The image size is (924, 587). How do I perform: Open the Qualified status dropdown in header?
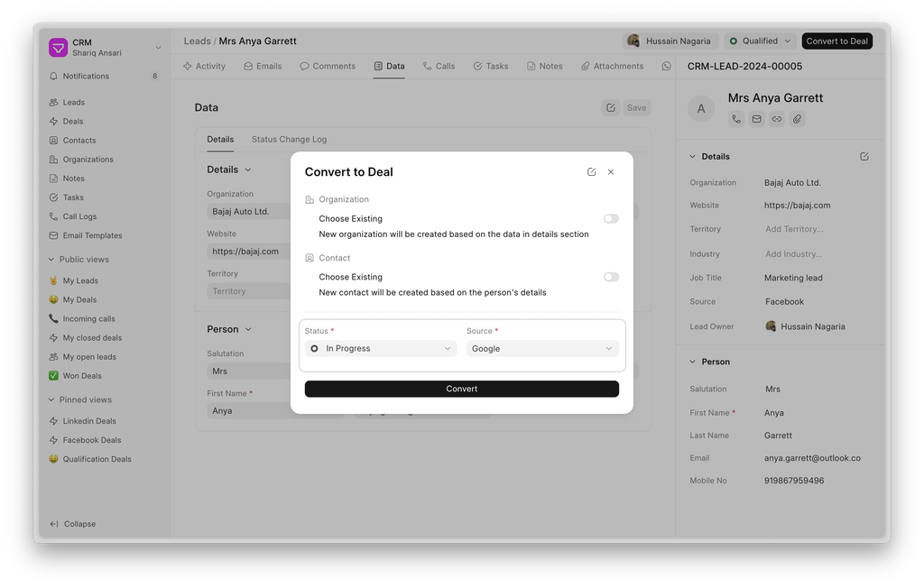tap(760, 41)
